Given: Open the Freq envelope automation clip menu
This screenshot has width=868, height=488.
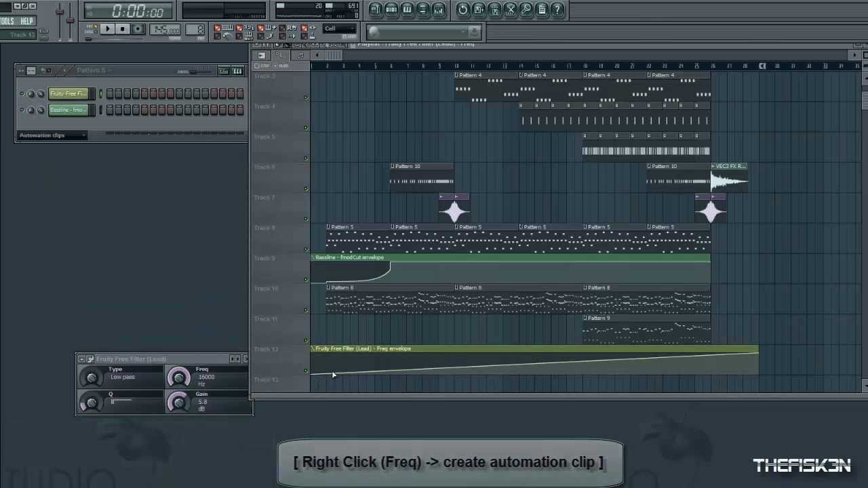Looking at the screenshot, I should pos(313,348).
